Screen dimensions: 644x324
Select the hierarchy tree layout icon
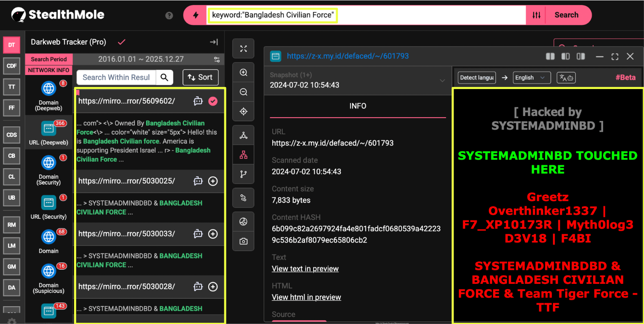[x=243, y=155]
